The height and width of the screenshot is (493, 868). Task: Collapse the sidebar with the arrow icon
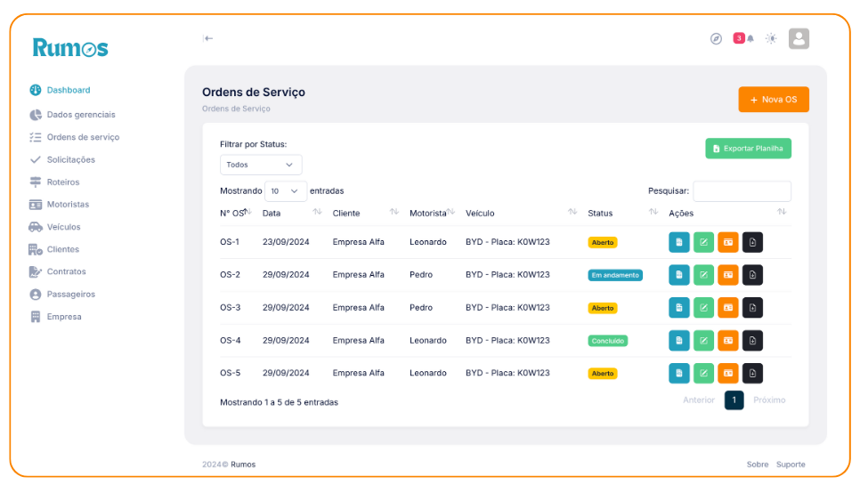(x=208, y=38)
